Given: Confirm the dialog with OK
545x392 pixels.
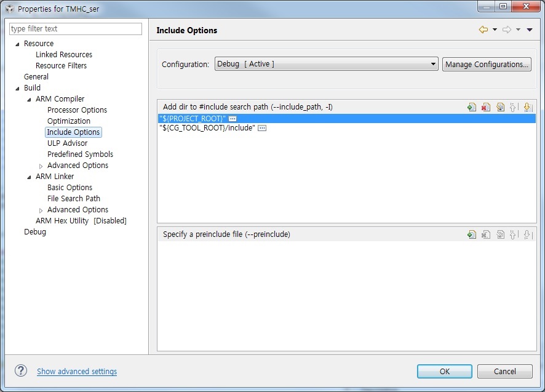Looking at the screenshot, I should [x=445, y=372].
